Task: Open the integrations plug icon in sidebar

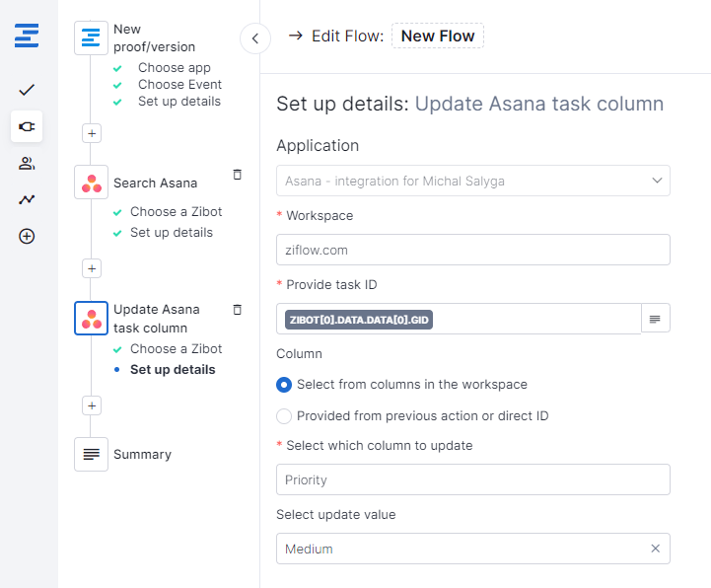Action: pyautogui.click(x=27, y=126)
